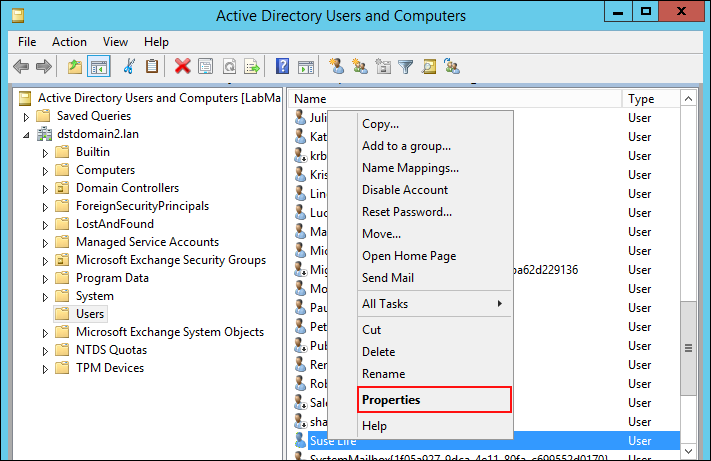
Task: Click the Export List toolbar icon
Action: tap(252, 67)
